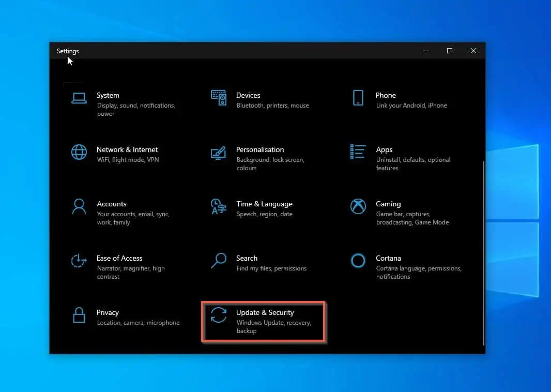Close the Settings window
The width and height of the screenshot is (551, 392).
point(473,51)
